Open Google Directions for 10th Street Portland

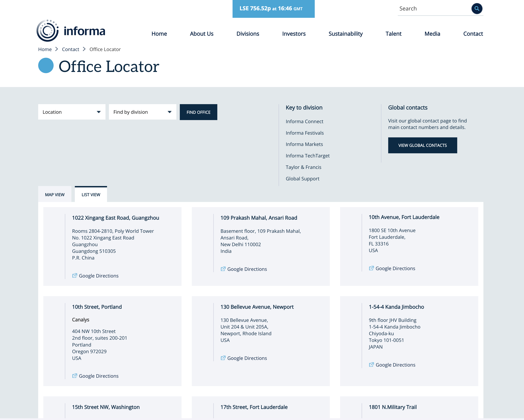[99, 376]
